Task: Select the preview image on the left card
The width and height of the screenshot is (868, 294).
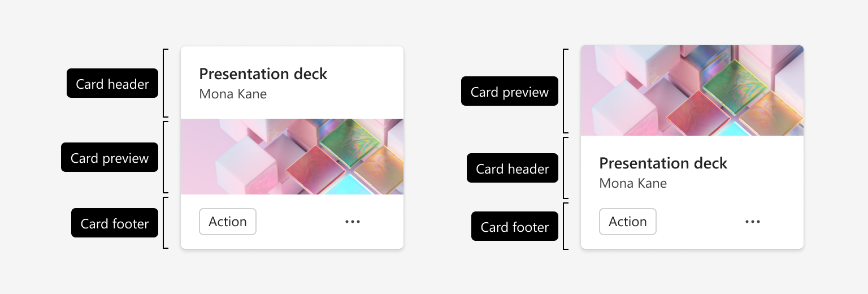Action: pos(292,157)
